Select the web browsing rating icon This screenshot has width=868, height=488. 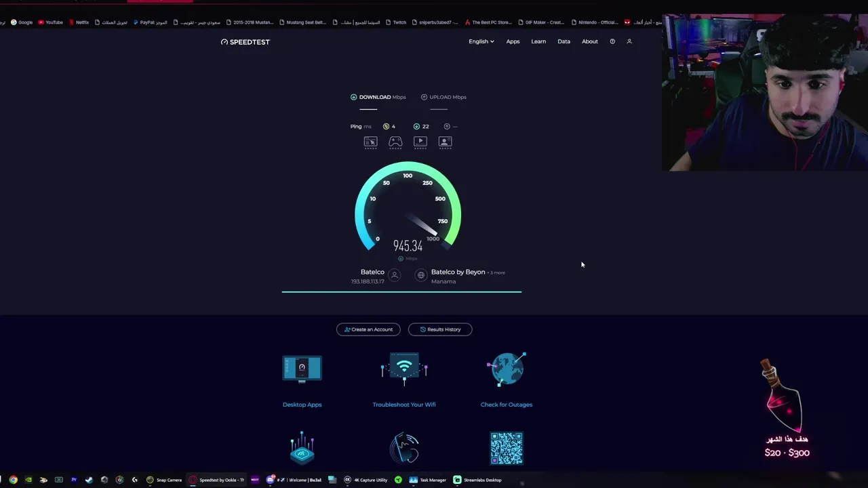(x=370, y=142)
